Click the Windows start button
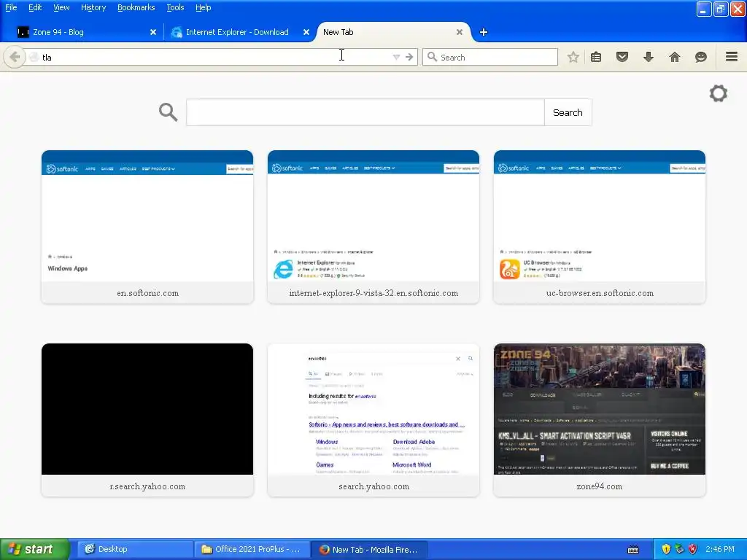747x560 pixels. tap(35, 549)
